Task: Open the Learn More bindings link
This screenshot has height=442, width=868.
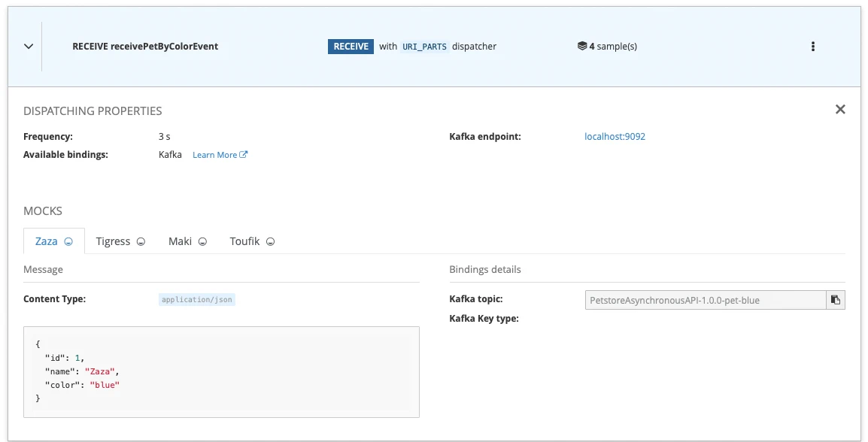Action: point(215,155)
